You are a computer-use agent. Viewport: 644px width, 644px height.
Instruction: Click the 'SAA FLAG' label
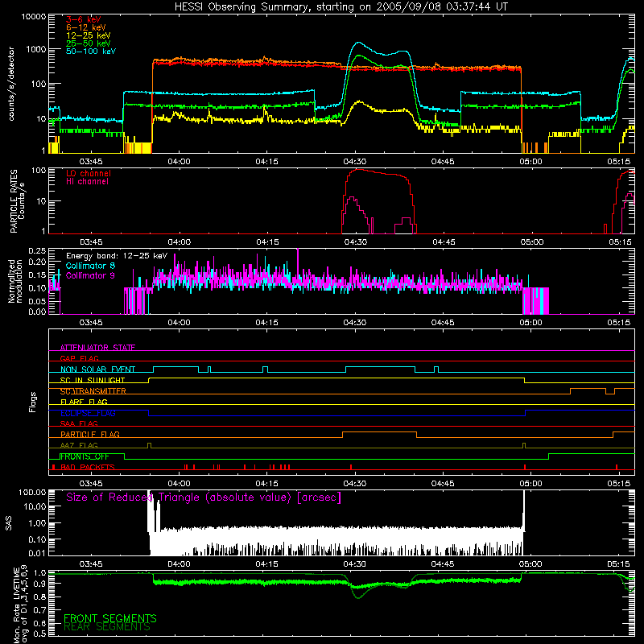coord(79,423)
